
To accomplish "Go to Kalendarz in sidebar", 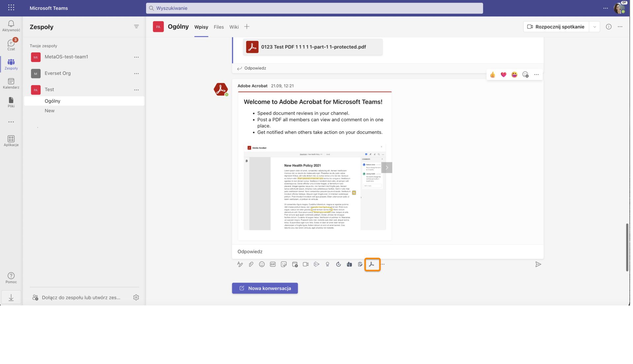I will [x=11, y=84].
